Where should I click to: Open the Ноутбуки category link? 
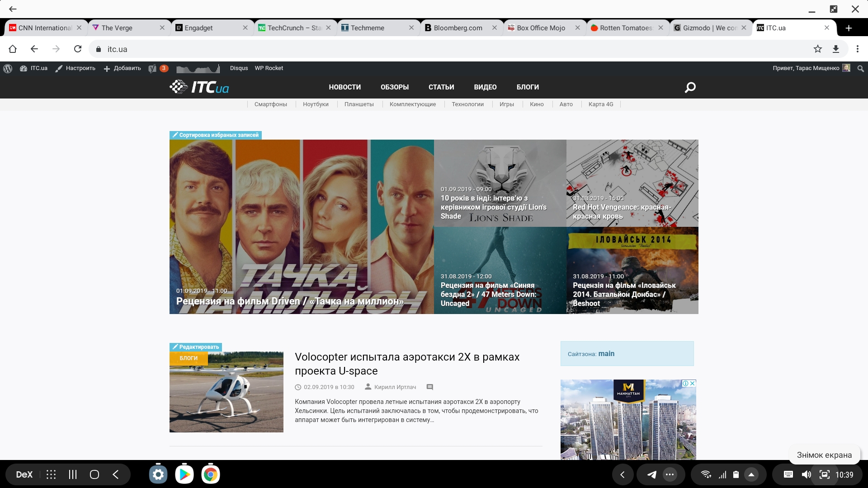(316, 104)
